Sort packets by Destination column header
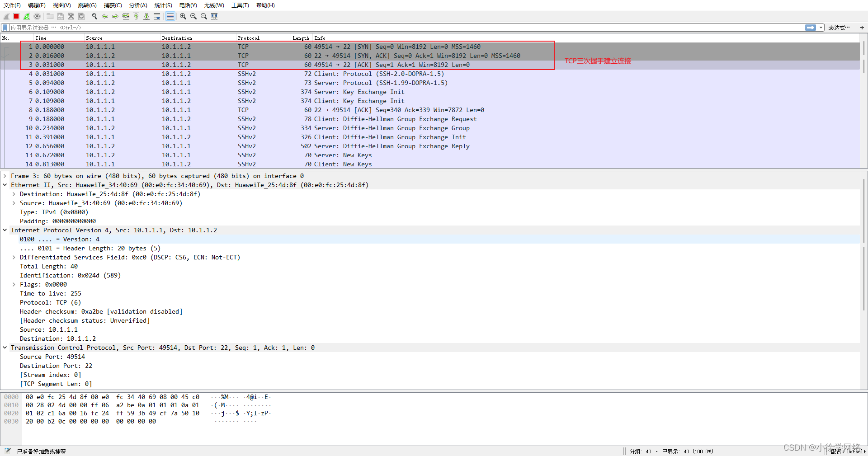Image resolution: width=868 pixels, height=456 pixels. pyautogui.click(x=198, y=38)
